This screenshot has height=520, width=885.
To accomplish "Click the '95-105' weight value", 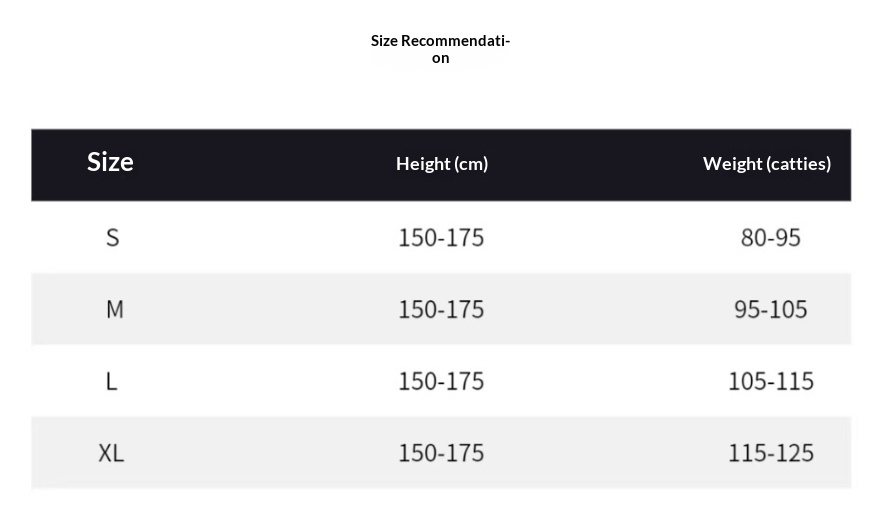I will (x=771, y=309).
